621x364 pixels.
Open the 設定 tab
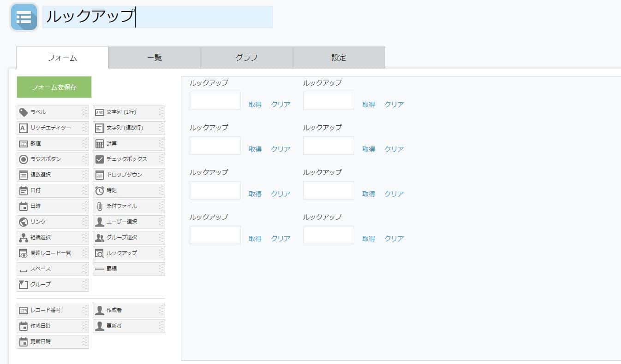point(339,58)
